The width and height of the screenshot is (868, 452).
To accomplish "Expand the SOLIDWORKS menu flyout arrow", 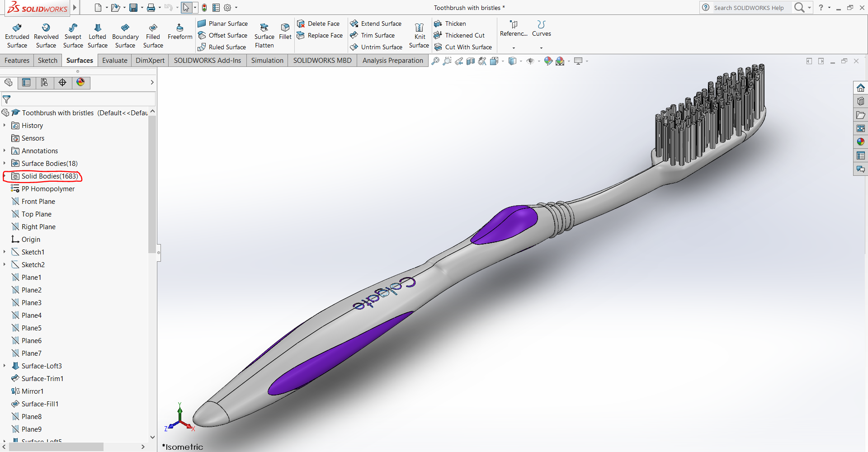I will pyautogui.click(x=75, y=7).
